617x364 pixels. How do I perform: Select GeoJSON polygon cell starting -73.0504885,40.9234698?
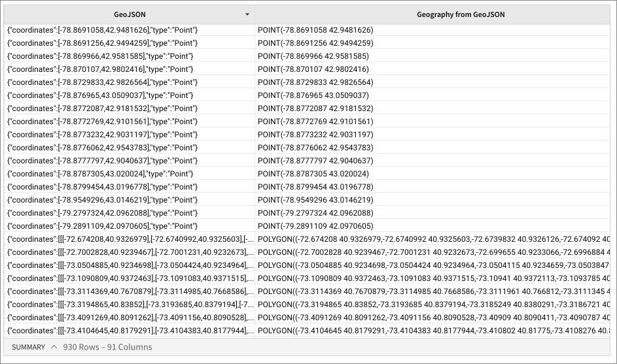pos(128,265)
